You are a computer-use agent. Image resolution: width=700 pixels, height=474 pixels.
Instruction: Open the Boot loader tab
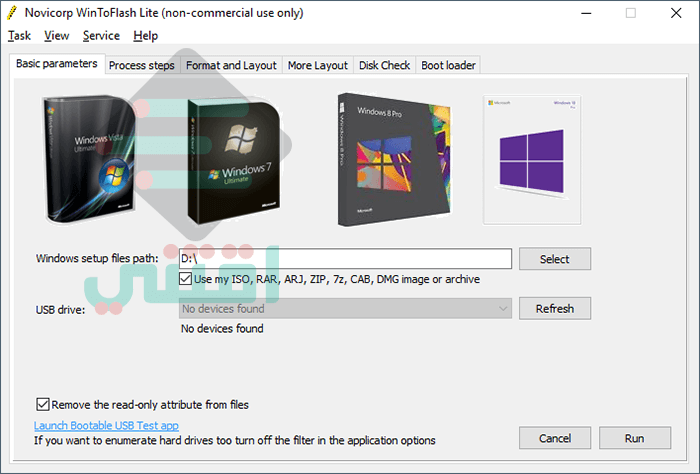(448, 66)
